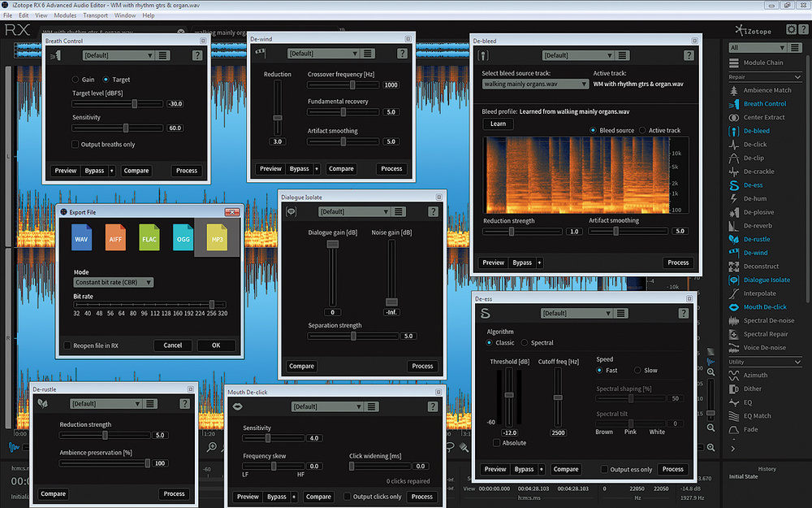Enable Absolute checkbox in De-ess

pyautogui.click(x=496, y=443)
